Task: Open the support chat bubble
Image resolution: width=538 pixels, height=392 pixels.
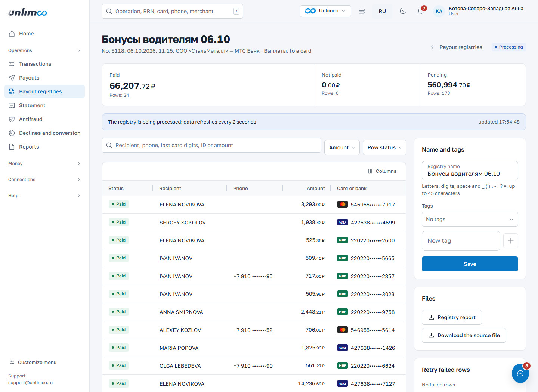Action: [x=520, y=373]
